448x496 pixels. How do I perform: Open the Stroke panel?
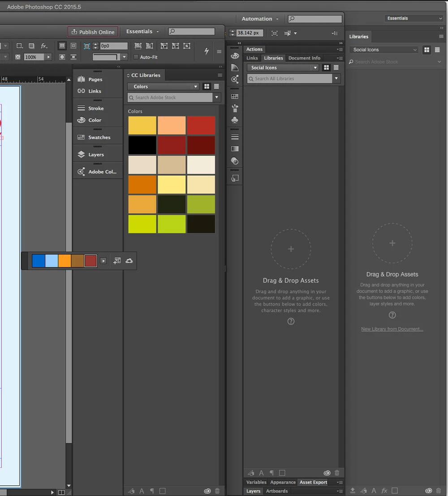coord(91,108)
